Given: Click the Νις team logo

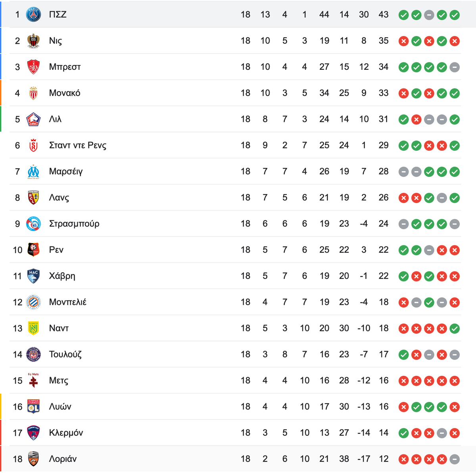Looking at the screenshot, I should point(33,41).
